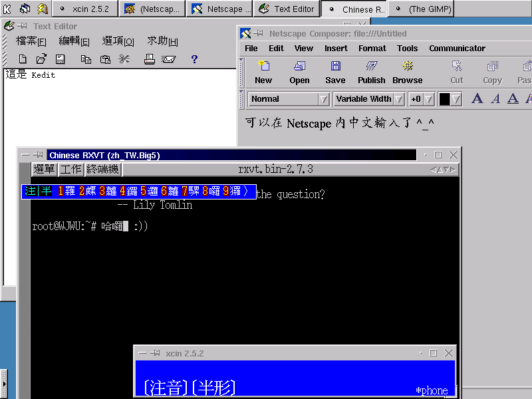Open the Chinese RXVT window menu button

pos(25,155)
